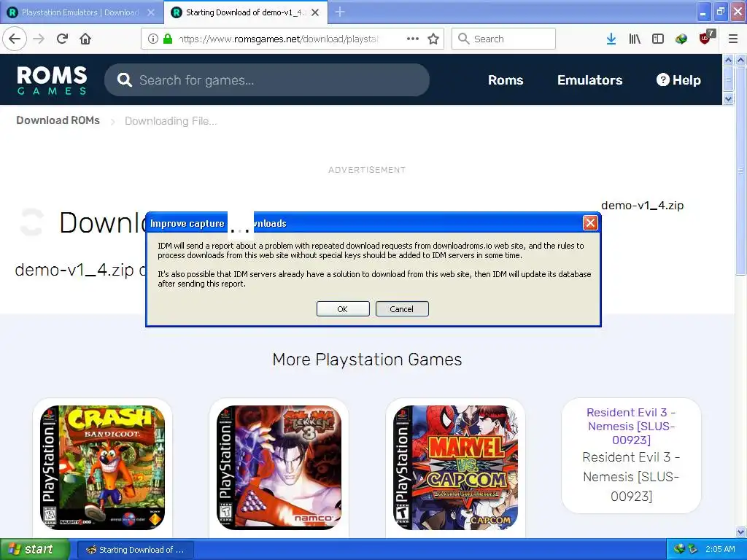Image resolution: width=747 pixels, height=560 pixels.
Task: Focus the browser Search box
Action: pyautogui.click(x=503, y=39)
